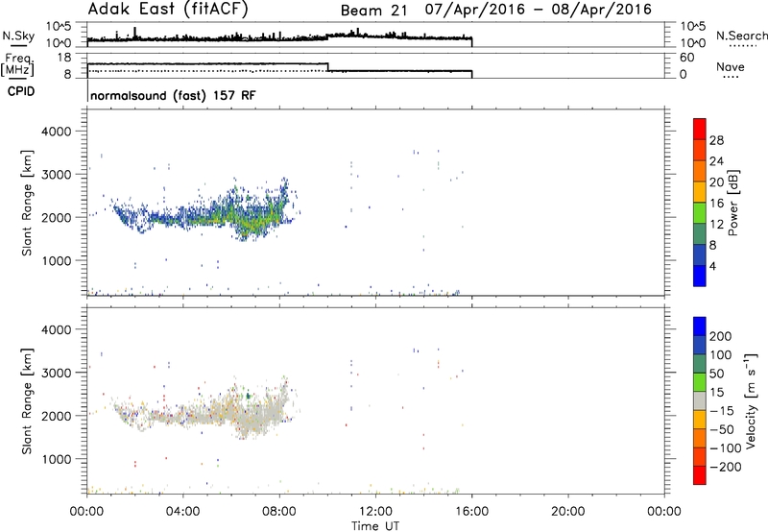Click the 60 tick on the Nave axis

[x=686, y=58]
